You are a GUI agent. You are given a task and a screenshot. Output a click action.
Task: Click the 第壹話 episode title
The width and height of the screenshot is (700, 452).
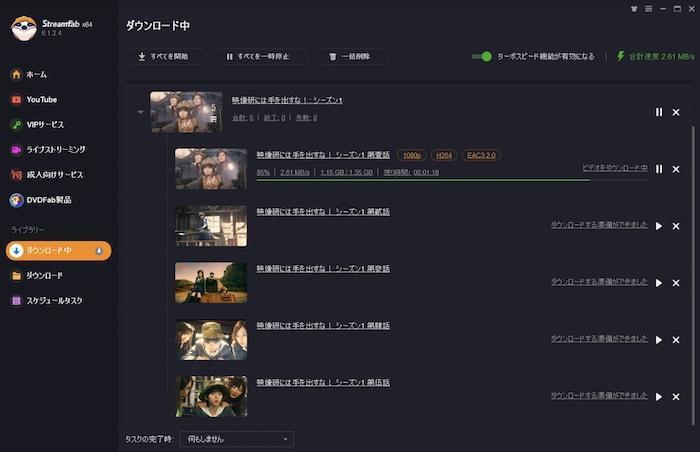(x=323, y=155)
